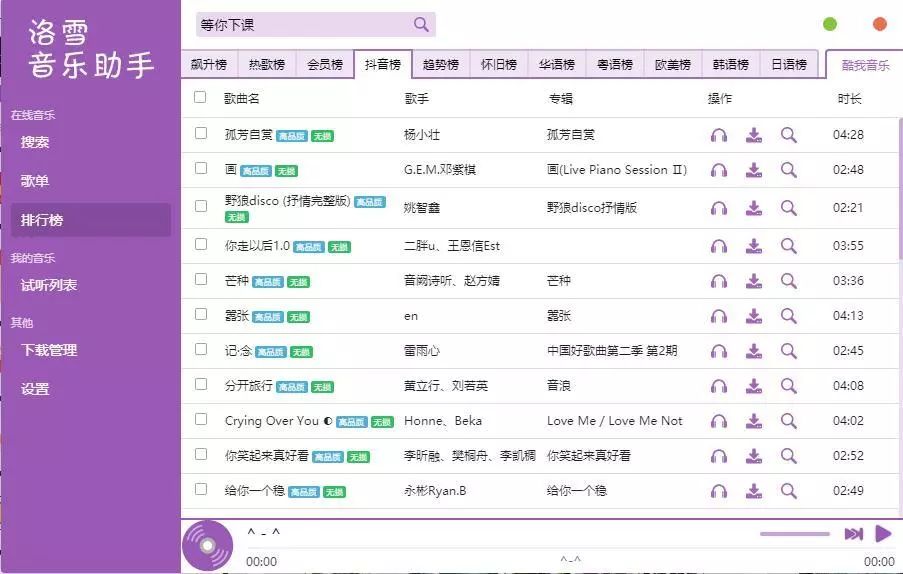This screenshot has height=574, width=903.
Task: Open the 日语榜 tab
Action: (x=789, y=64)
